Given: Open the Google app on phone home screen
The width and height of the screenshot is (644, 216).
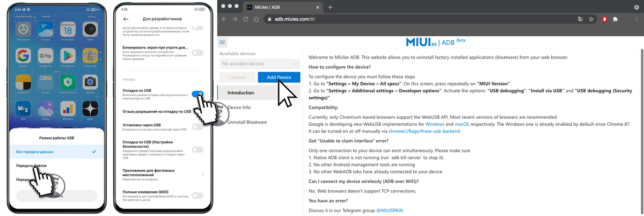Looking at the screenshot, I should click(23, 56).
